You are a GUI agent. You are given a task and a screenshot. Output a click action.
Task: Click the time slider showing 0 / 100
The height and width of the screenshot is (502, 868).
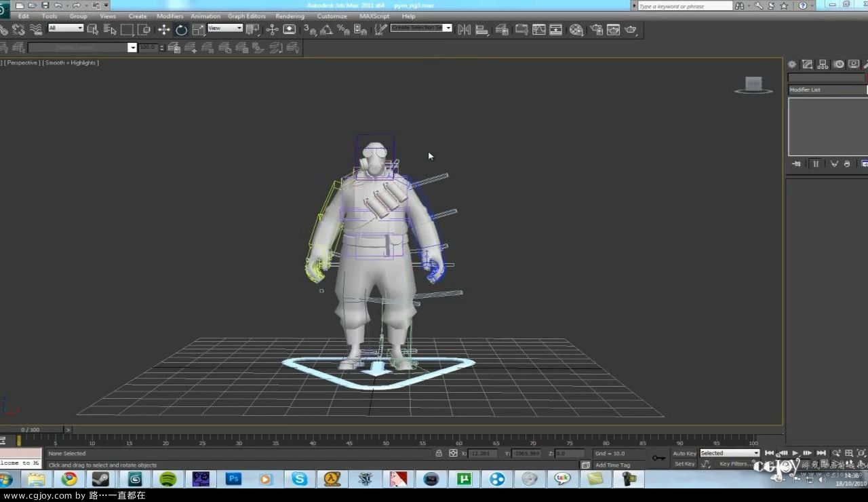click(31, 429)
